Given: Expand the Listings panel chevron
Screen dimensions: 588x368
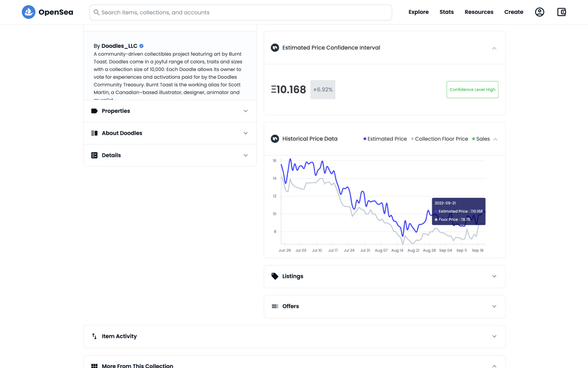Looking at the screenshot, I should point(494,276).
